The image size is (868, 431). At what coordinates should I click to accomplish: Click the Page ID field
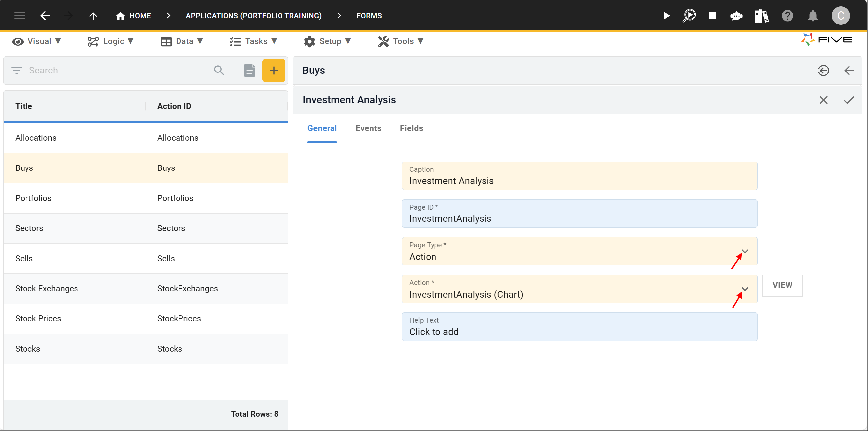(x=580, y=214)
